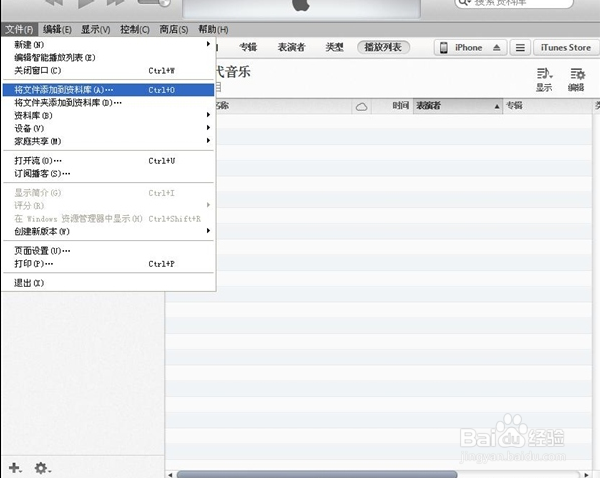This screenshot has width=600, height=478.
Task: Click the scrollbar right arrow
Action: pyautogui.click(x=587, y=475)
